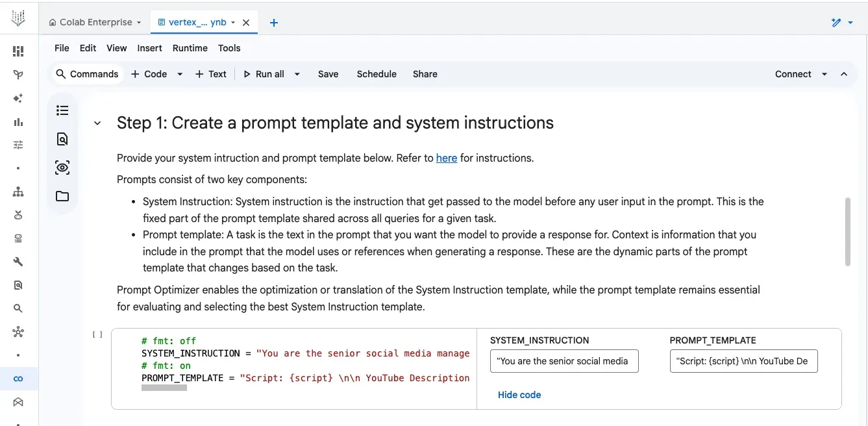The height and width of the screenshot is (426, 868).
Task: Open the Run all dropdown arrow
Action: [x=297, y=74]
